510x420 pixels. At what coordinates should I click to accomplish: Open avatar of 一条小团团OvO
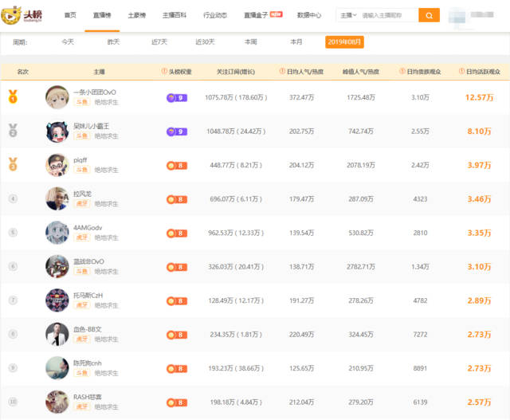click(x=57, y=97)
